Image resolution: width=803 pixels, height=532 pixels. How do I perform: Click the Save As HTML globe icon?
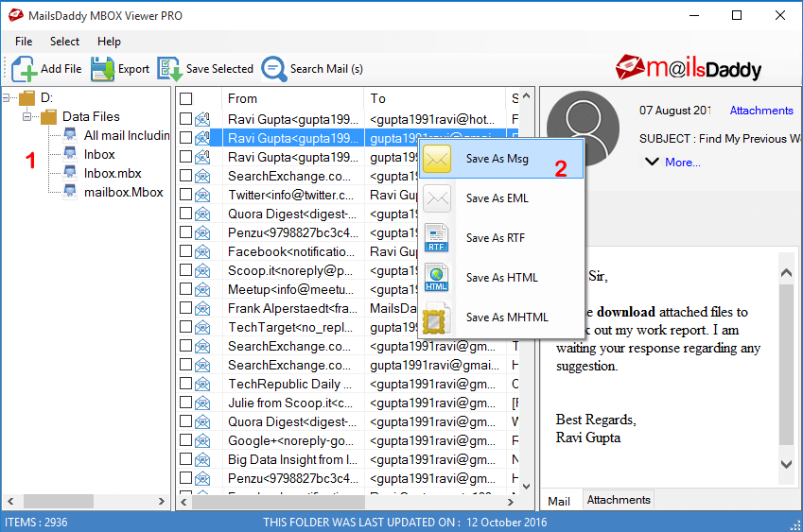click(x=436, y=278)
